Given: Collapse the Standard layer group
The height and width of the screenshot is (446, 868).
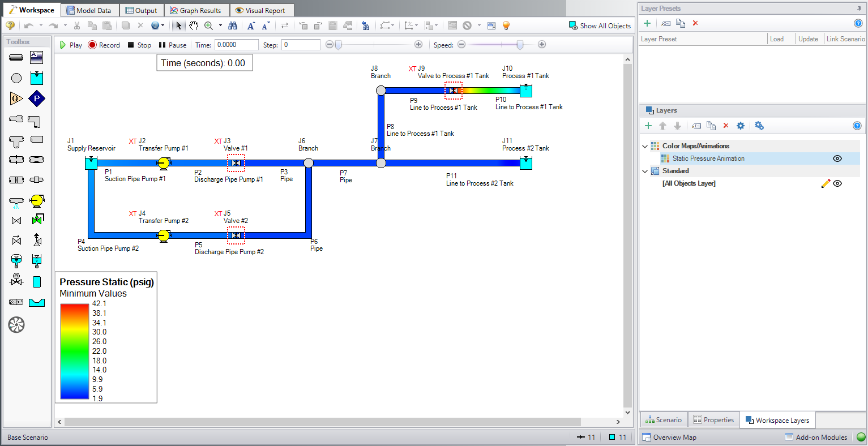Looking at the screenshot, I should (x=644, y=170).
